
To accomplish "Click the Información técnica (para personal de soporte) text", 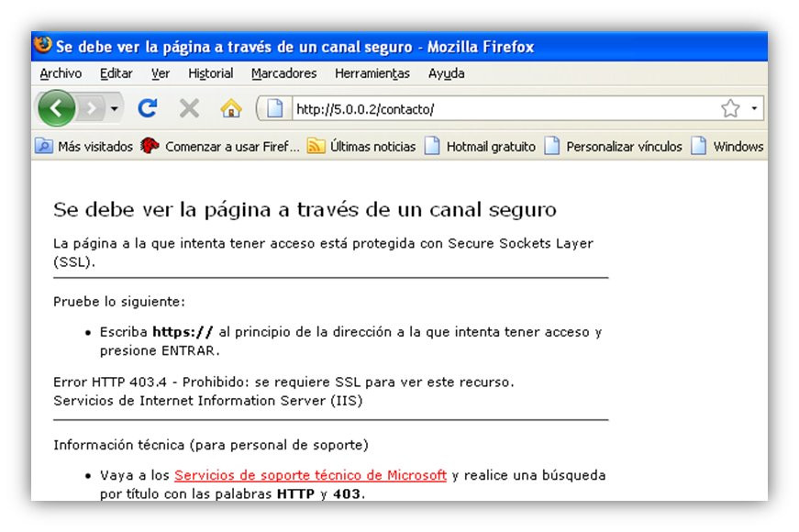I will pyautogui.click(x=210, y=445).
